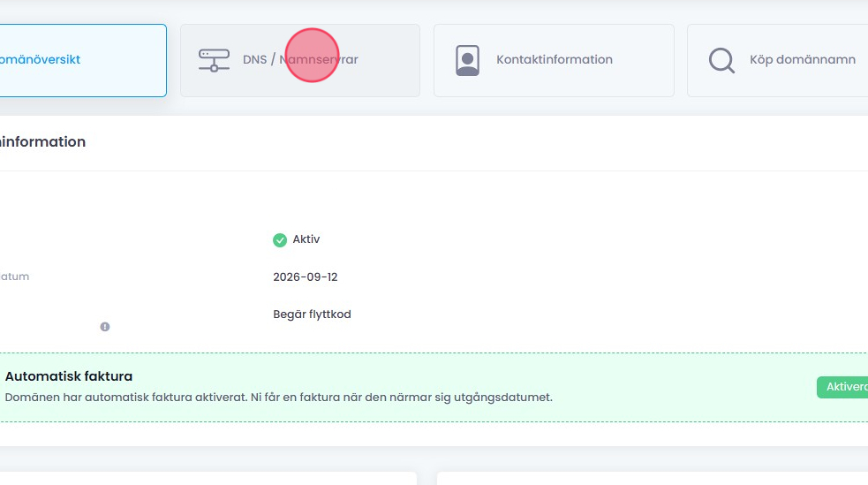Click the contact person icon

click(467, 60)
